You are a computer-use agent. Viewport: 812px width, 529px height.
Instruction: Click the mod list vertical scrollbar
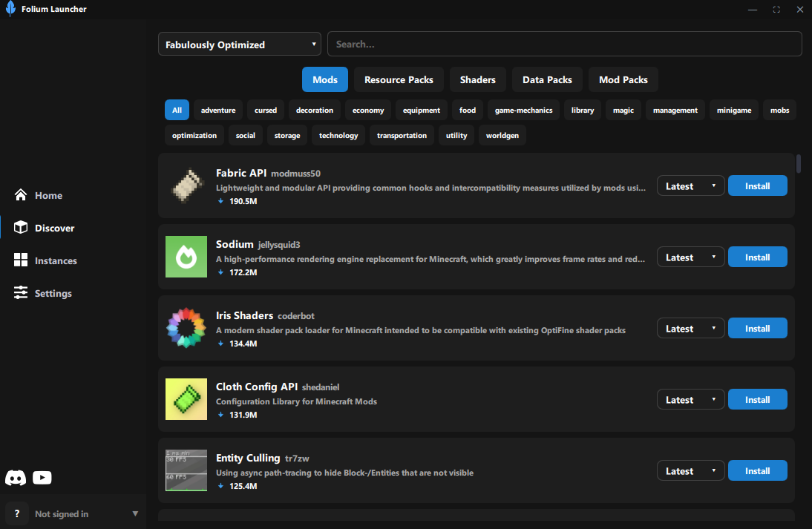(x=798, y=163)
